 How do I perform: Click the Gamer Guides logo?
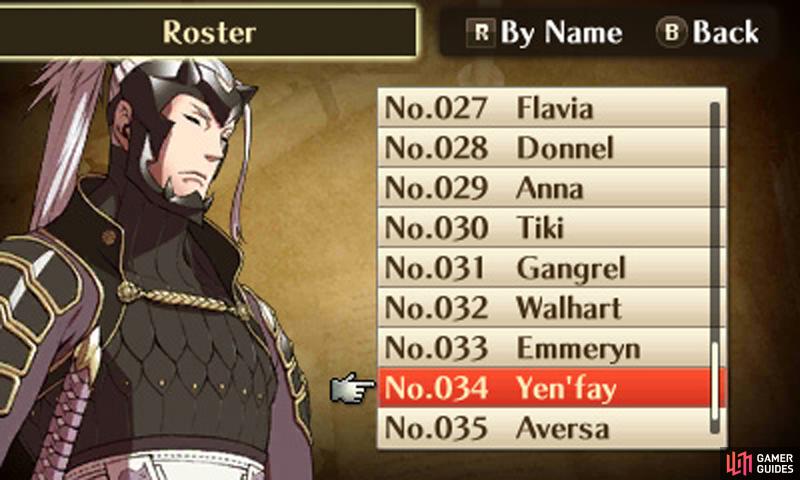761,463
